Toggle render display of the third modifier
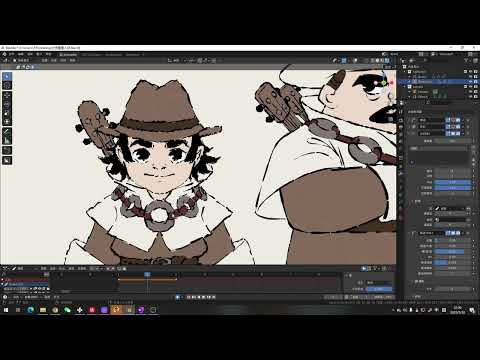The width and height of the screenshot is (480, 360). click(458, 133)
